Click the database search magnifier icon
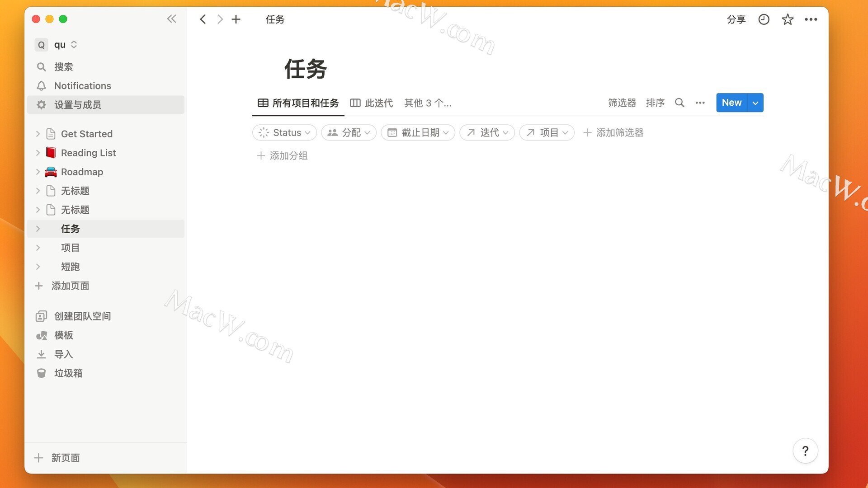The image size is (868, 488). coord(679,103)
